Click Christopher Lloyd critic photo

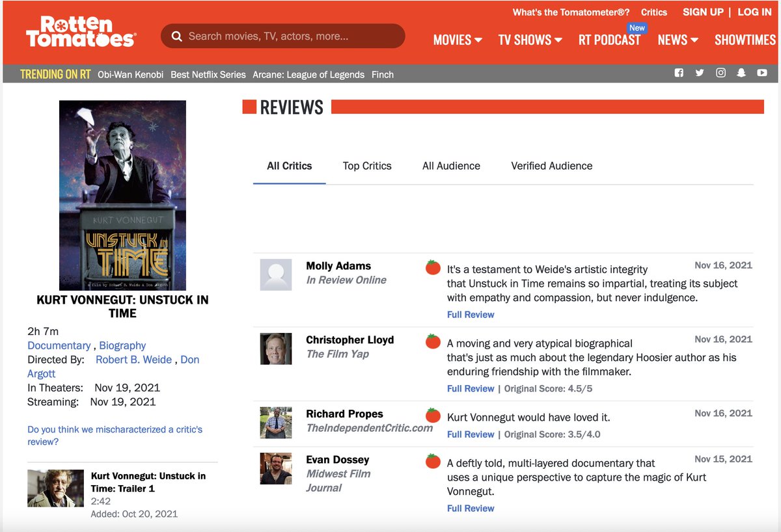[x=276, y=349]
